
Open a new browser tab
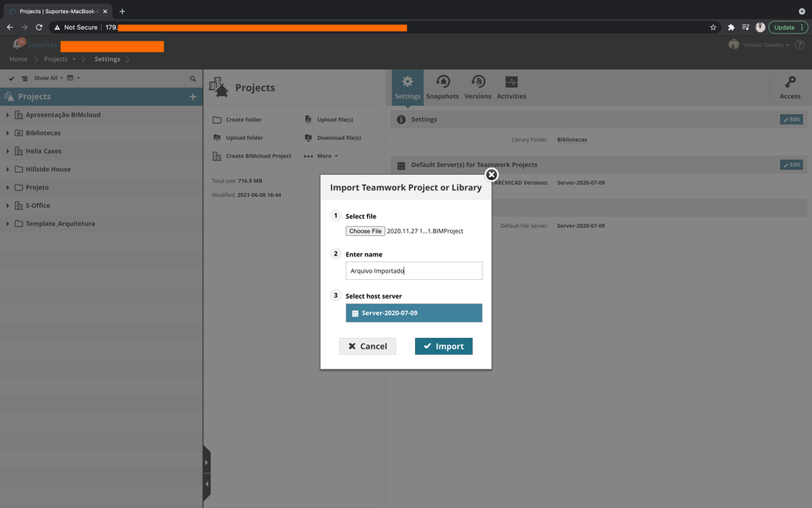point(122,11)
